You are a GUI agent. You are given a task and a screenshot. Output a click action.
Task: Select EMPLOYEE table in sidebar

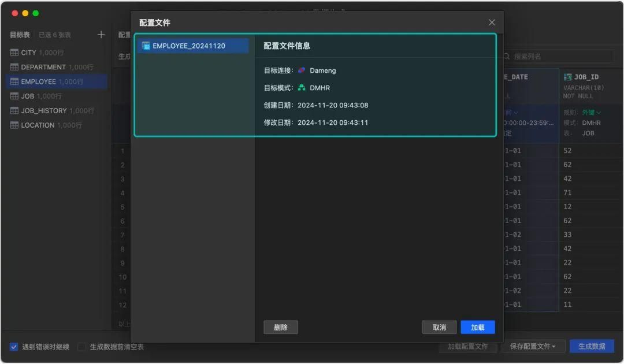57,81
